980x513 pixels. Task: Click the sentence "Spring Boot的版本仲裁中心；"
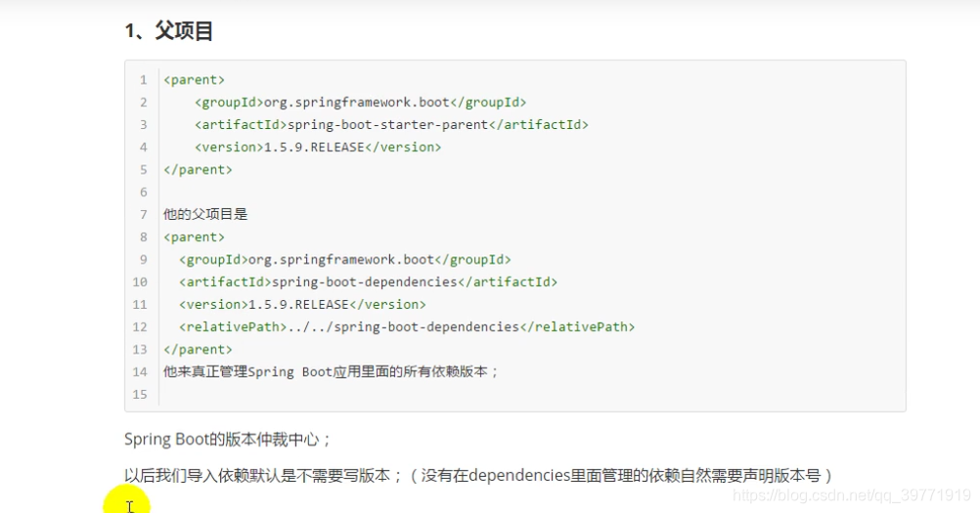point(228,440)
